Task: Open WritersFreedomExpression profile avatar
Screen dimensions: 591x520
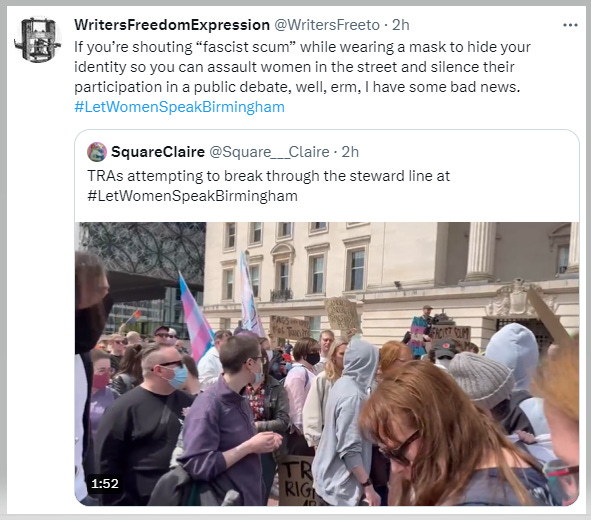Action: pos(38,39)
